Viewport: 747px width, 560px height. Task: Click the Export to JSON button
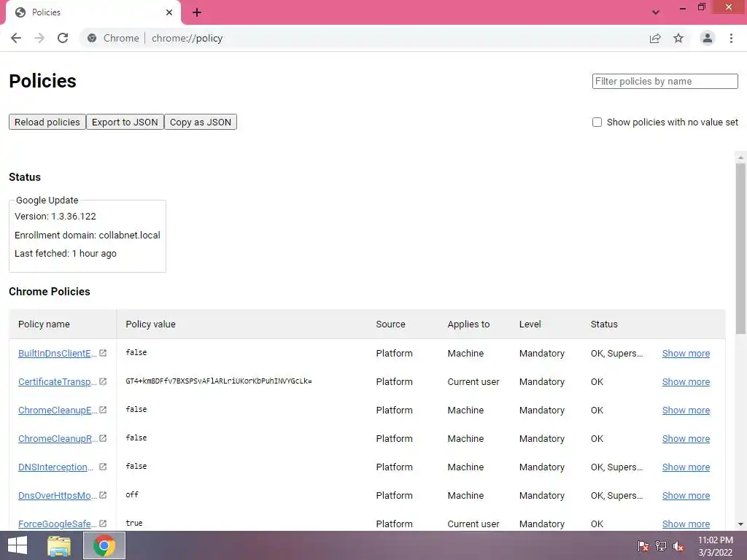(125, 122)
